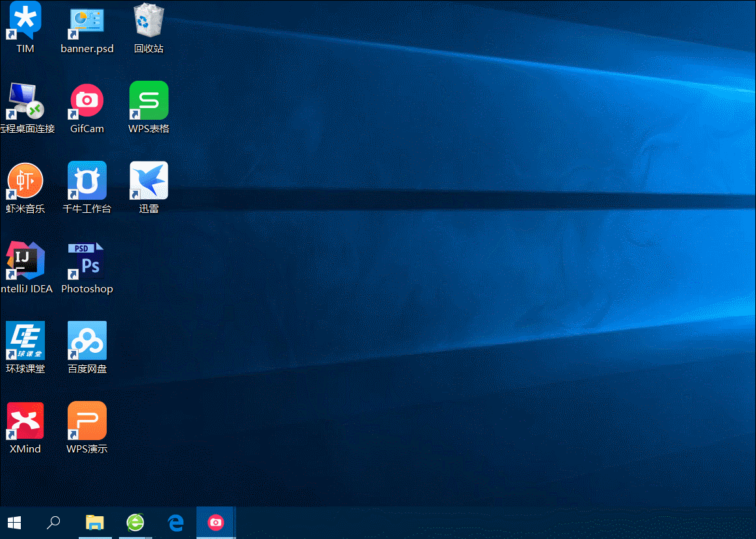
Task: Open Windows search
Action: [x=54, y=523]
